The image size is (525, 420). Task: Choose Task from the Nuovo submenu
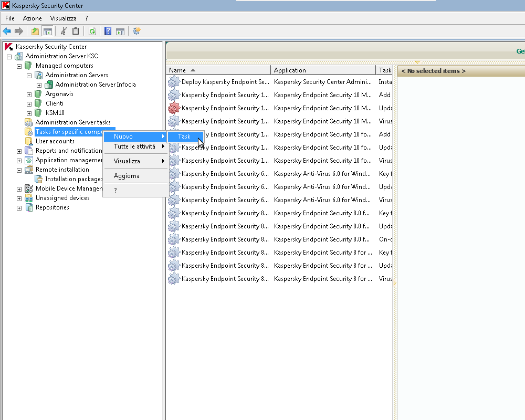pyautogui.click(x=186, y=136)
